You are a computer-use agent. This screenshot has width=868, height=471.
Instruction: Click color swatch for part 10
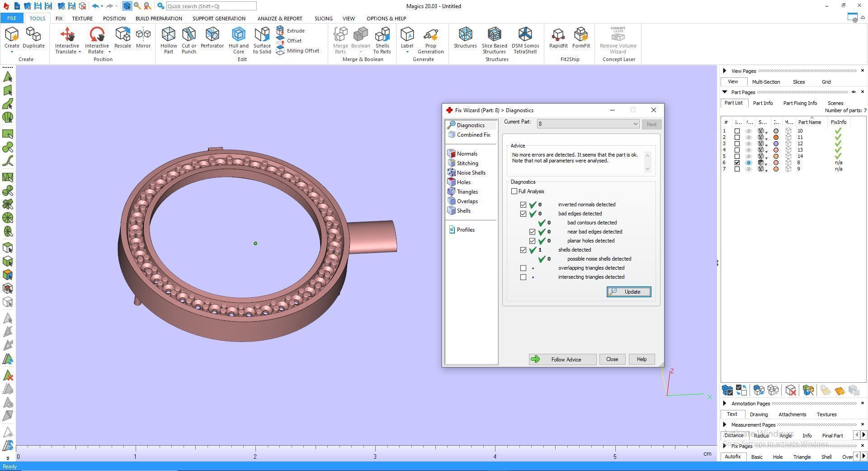[x=776, y=131]
